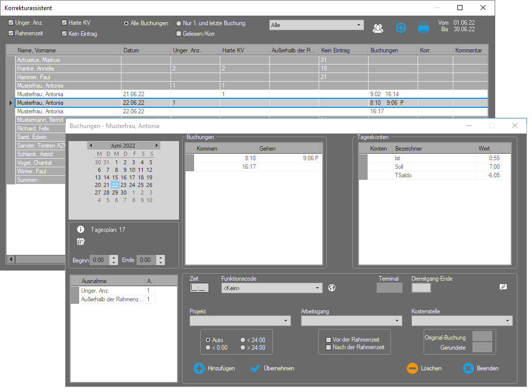Toggle the Gelesen/Korr. checkbox
The height and width of the screenshot is (392, 532).
pyautogui.click(x=179, y=34)
